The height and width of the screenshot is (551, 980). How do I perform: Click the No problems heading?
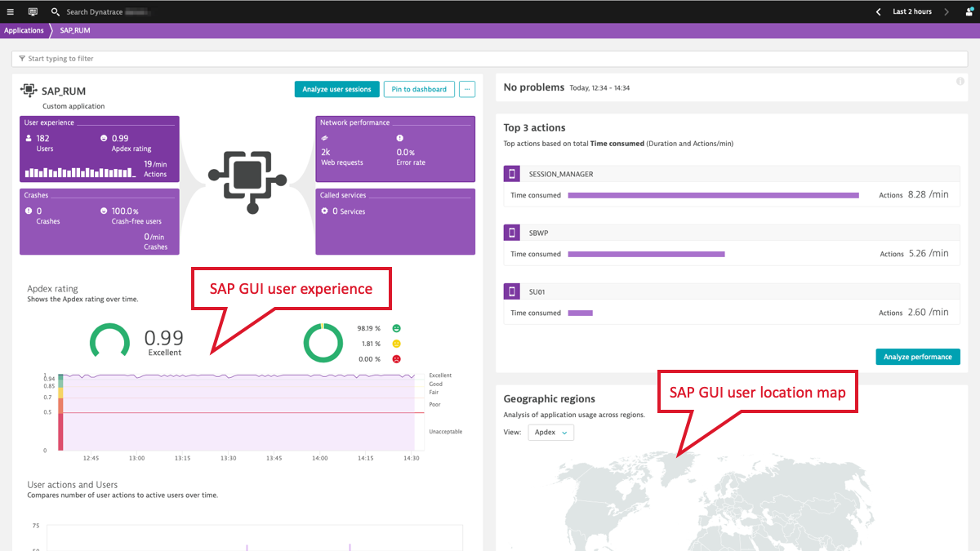click(x=534, y=87)
